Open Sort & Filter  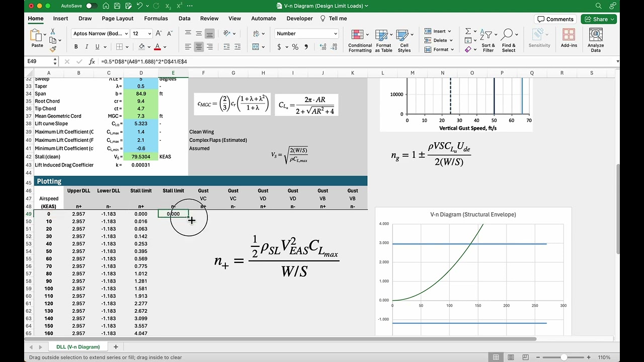click(x=488, y=41)
